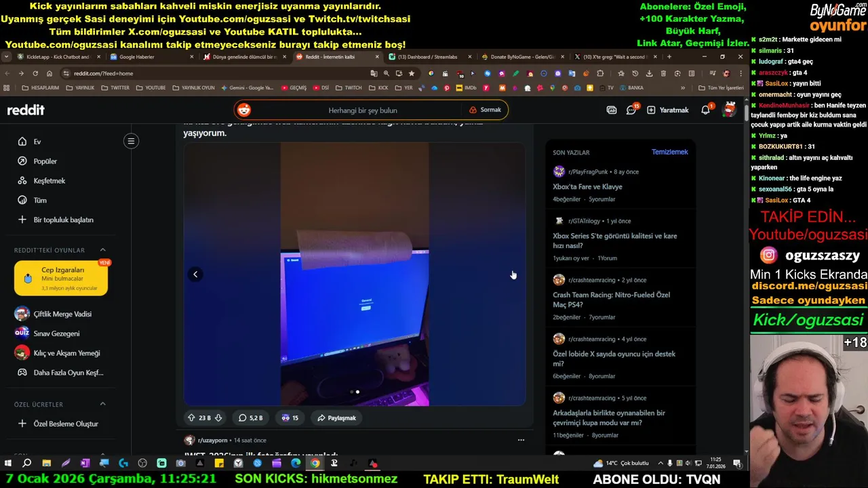The width and height of the screenshot is (868, 488).
Task: Open Reddit chat messages icon
Action: 631,110
